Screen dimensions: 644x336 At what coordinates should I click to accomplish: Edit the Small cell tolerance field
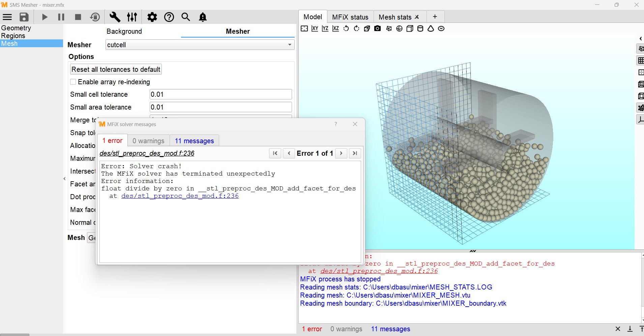point(221,94)
